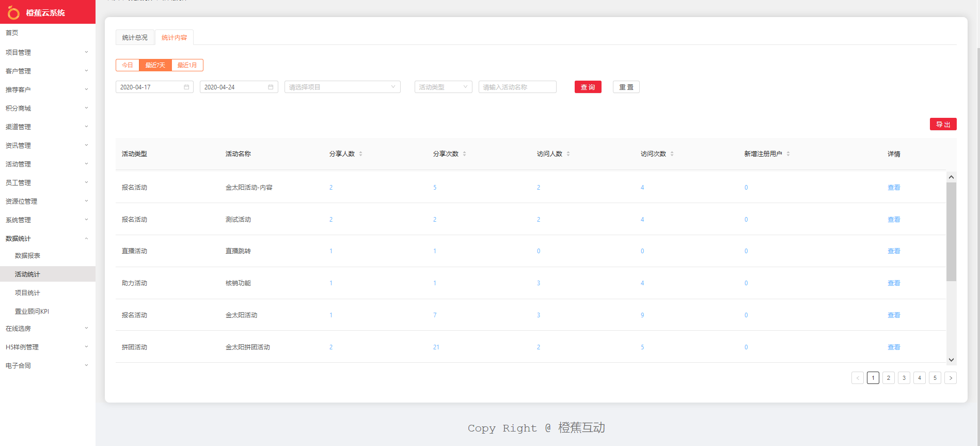This screenshot has width=980, height=446.
Task: Go to next page arrow
Action: point(951,378)
